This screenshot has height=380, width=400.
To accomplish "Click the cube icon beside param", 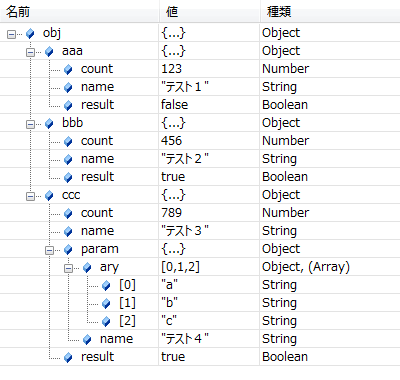I will (x=68, y=249).
